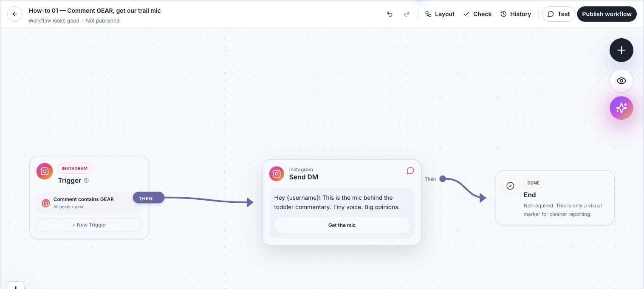Publish the workflow
This screenshot has width=644, height=289.
(x=607, y=14)
